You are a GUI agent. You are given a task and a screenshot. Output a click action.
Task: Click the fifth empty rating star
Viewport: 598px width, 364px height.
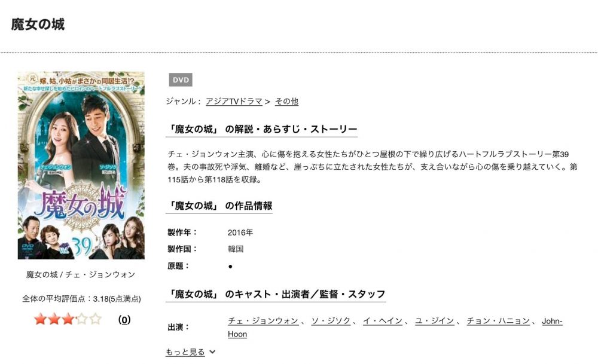tap(95, 319)
